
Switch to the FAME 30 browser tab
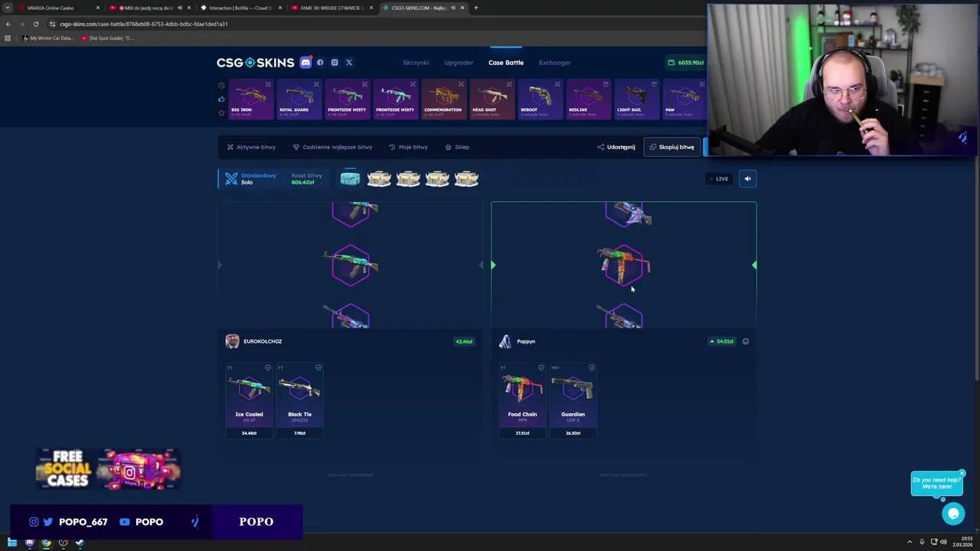[x=332, y=8]
